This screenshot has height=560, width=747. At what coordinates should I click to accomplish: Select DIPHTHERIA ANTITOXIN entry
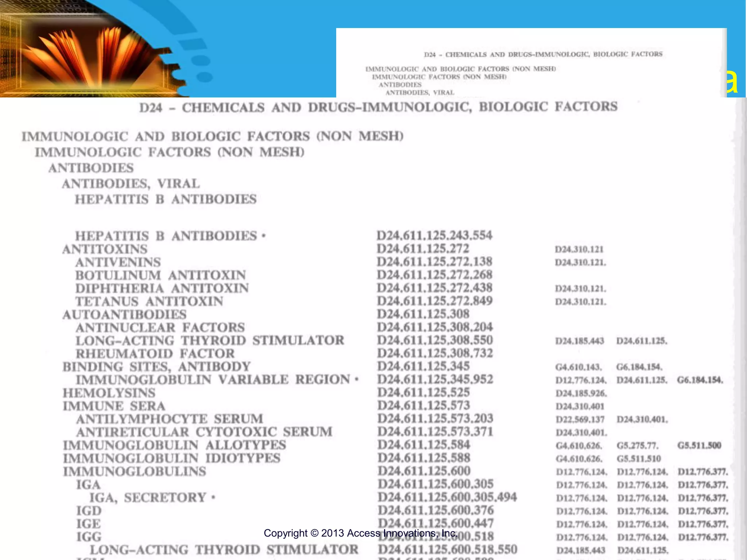pos(162,288)
